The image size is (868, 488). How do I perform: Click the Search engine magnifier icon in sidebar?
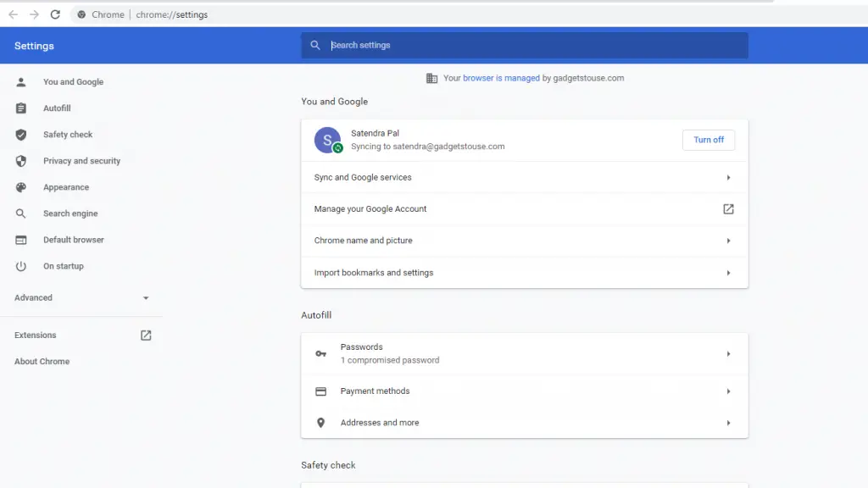21,213
